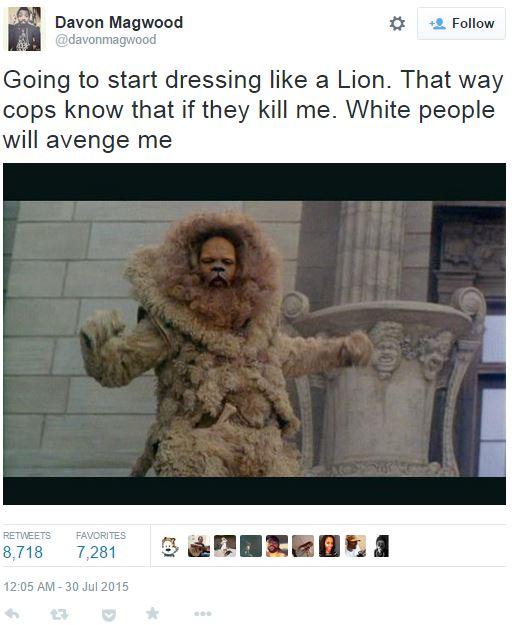
Task: Follow Davon Magwood
Action: (x=461, y=24)
